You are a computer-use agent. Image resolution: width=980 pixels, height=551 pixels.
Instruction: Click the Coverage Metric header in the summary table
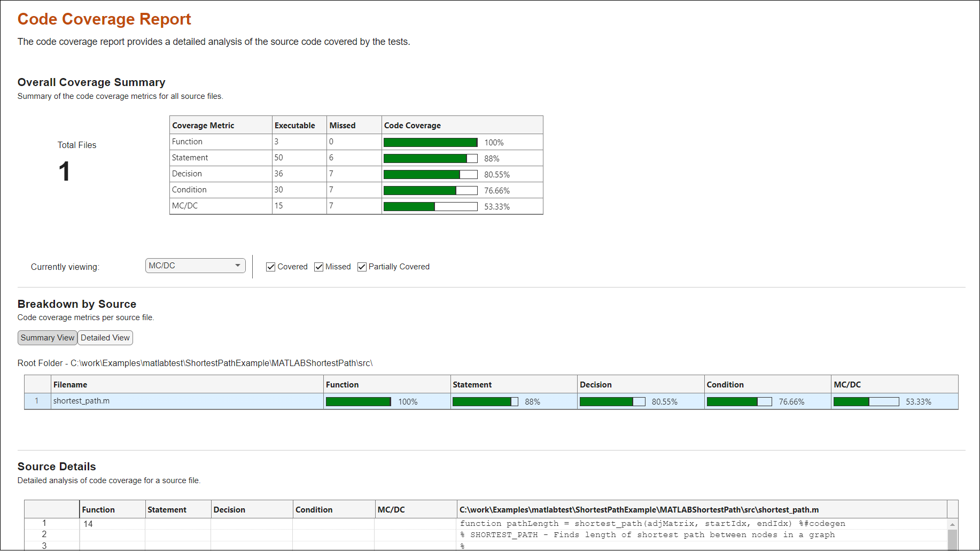point(203,125)
